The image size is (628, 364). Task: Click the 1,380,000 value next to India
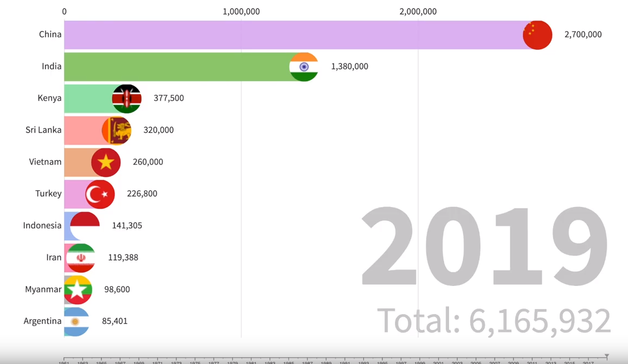pyautogui.click(x=349, y=67)
